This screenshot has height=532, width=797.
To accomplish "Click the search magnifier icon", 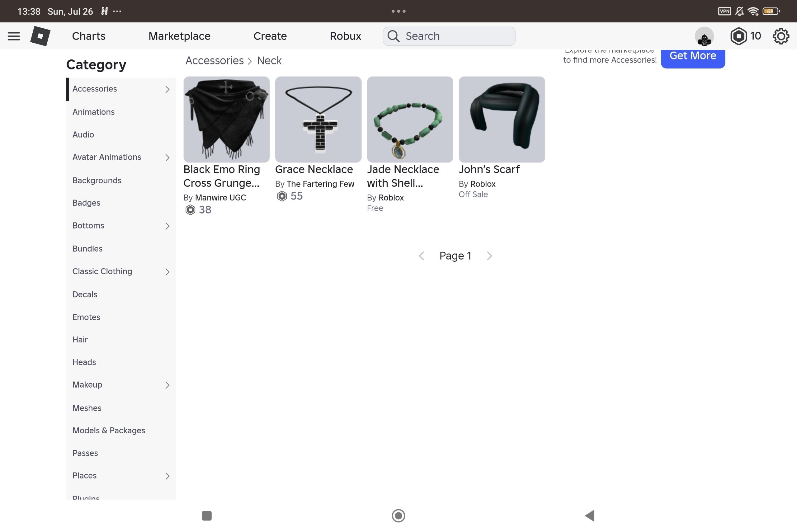I will [x=393, y=36].
